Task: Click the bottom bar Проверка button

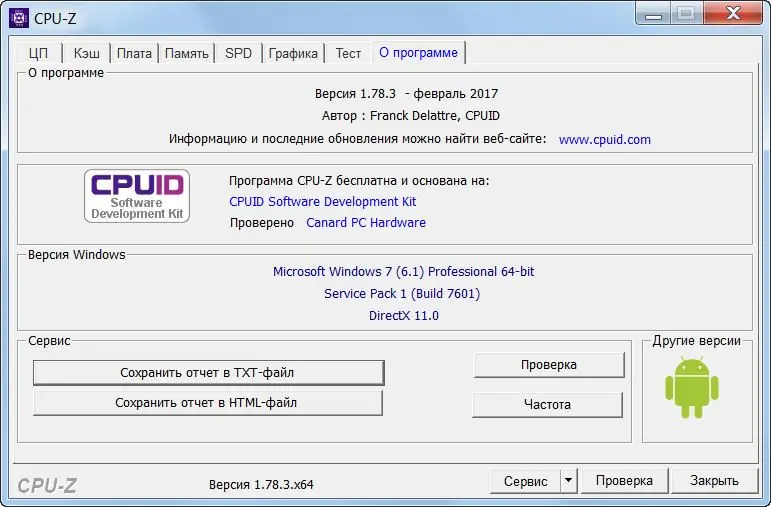Action: [624, 480]
